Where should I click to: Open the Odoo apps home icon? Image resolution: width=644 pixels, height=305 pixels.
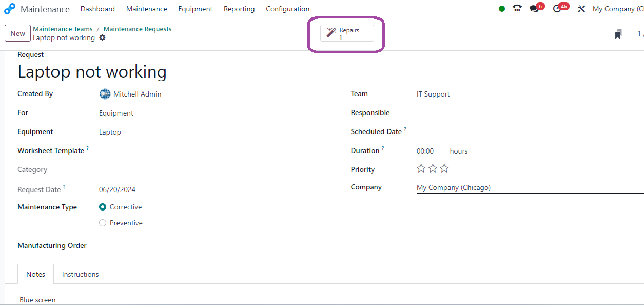tap(10, 9)
